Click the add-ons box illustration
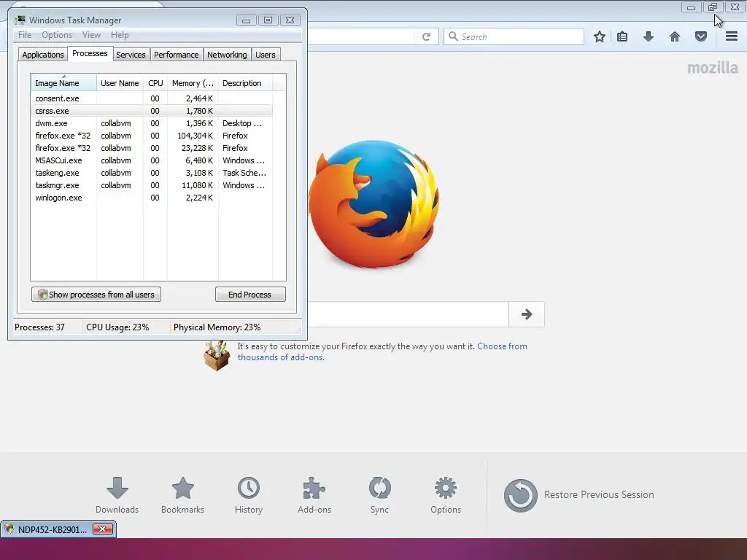This screenshot has width=747, height=560. pos(217,355)
